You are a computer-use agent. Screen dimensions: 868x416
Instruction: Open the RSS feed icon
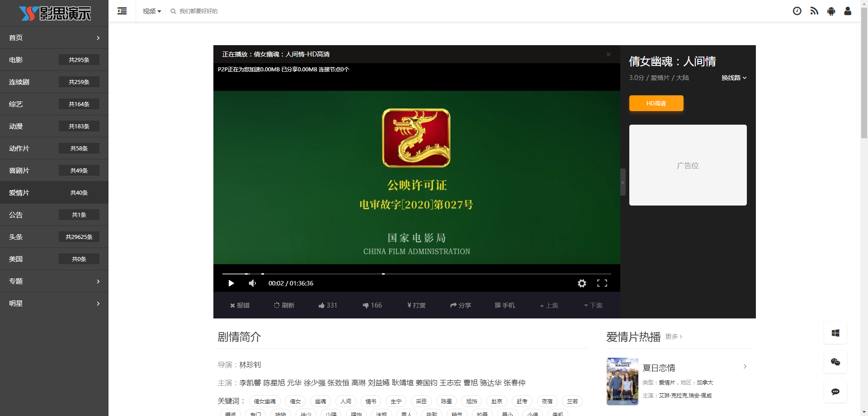tap(814, 11)
